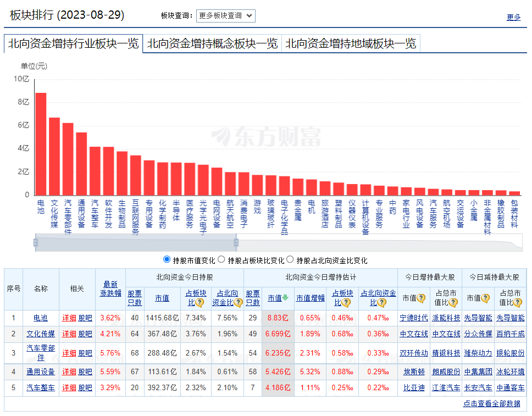
Task: Click help icon beside 今日减持最大股 市值
Action: point(485,298)
